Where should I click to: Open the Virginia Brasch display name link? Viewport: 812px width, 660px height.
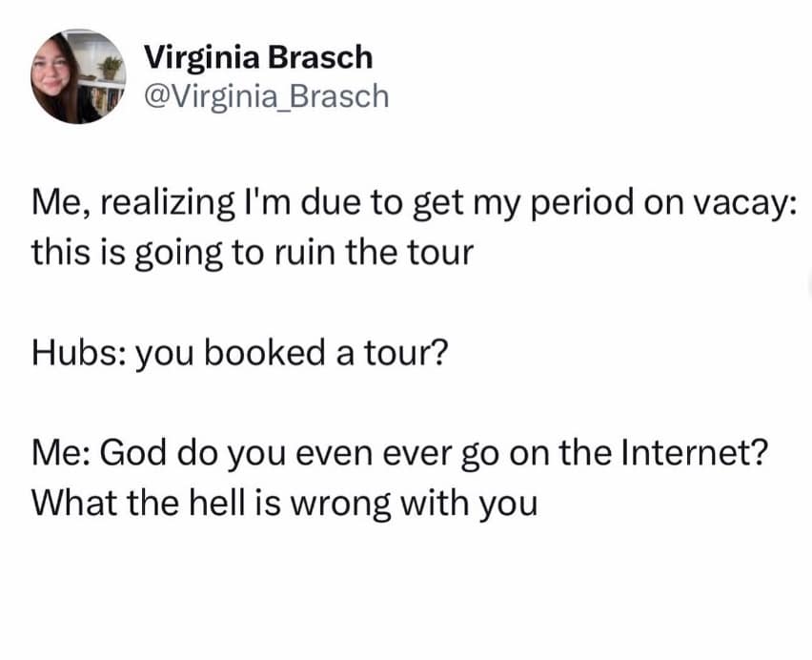click(257, 57)
